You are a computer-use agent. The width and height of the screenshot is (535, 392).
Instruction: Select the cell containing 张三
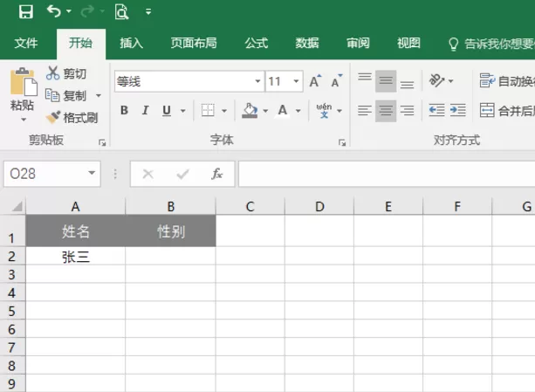point(75,256)
